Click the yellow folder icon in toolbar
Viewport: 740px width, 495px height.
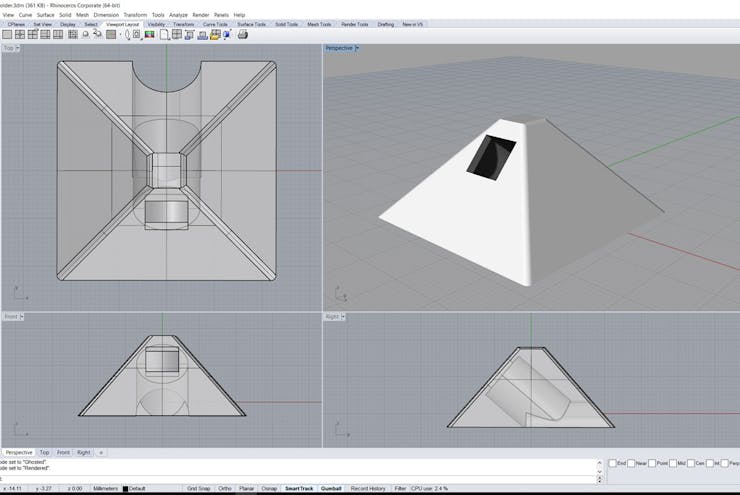click(x=214, y=34)
